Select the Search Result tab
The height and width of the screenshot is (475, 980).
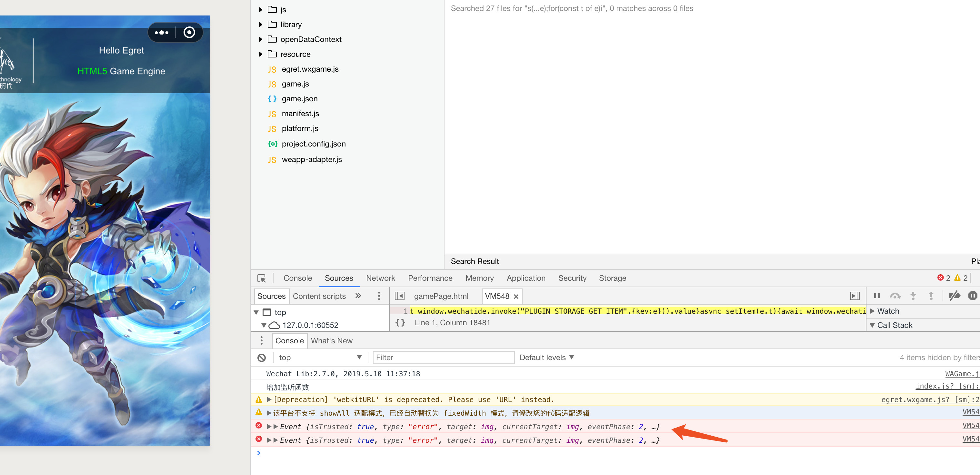(475, 261)
